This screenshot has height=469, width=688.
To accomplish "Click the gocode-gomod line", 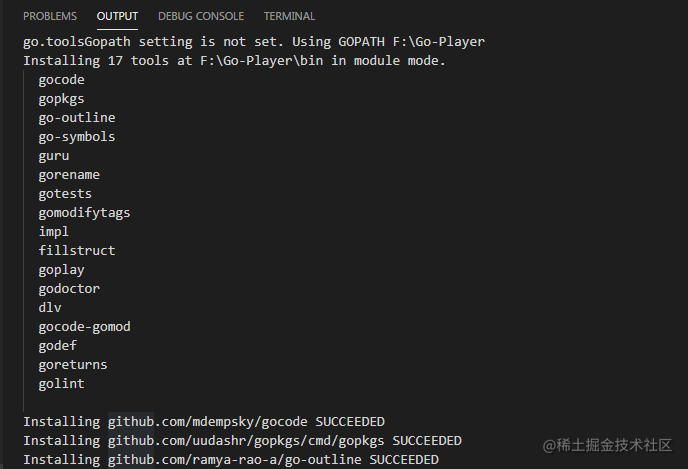I will point(84,327).
